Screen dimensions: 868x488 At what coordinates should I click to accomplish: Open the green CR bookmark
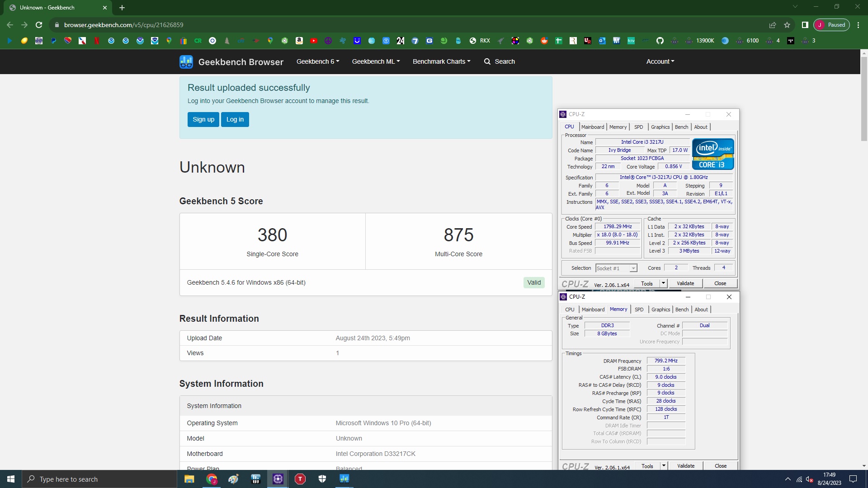[x=198, y=41]
